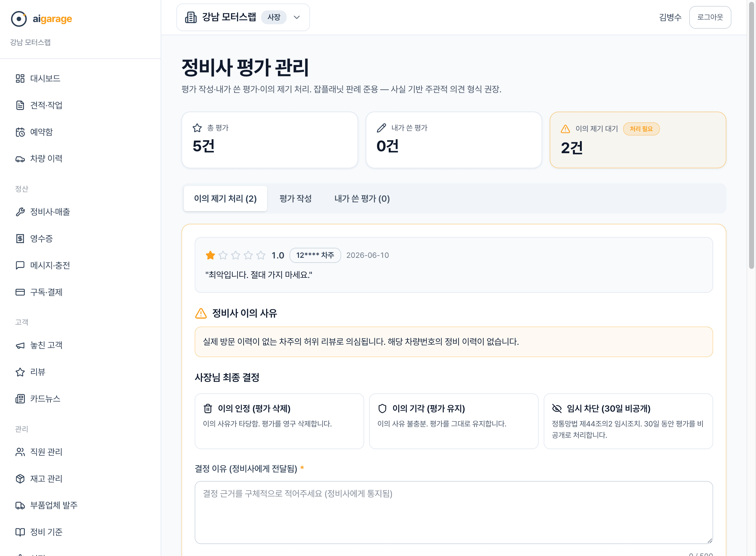Screen dimensions: 756x556
Task: Open 정비 기준 menu item
Action: (x=80, y=532)
